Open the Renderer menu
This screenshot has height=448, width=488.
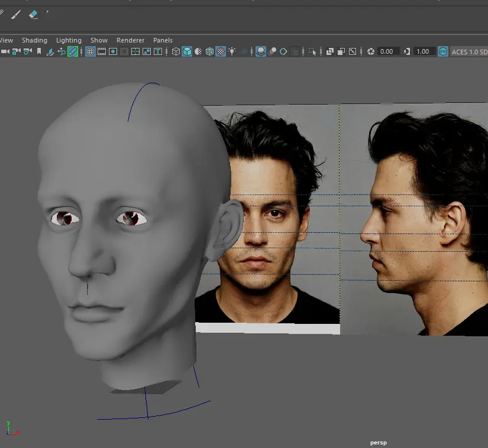pyautogui.click(x=130, y=40)
